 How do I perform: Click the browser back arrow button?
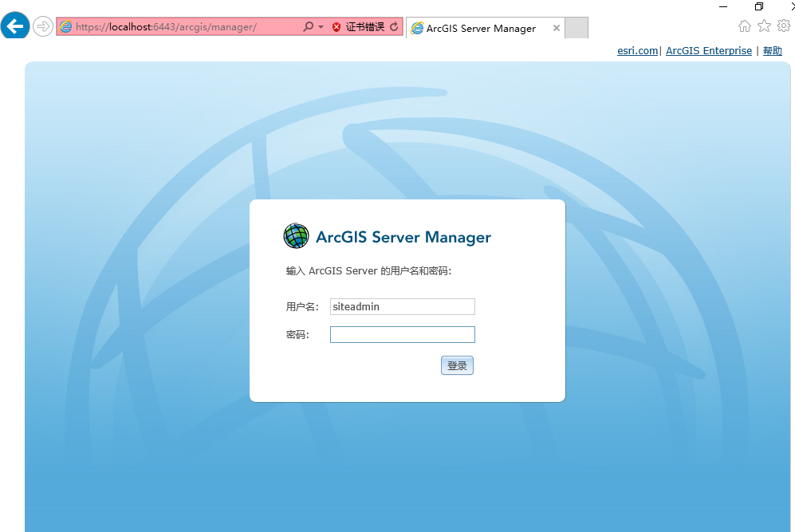(x=15, y=26)
